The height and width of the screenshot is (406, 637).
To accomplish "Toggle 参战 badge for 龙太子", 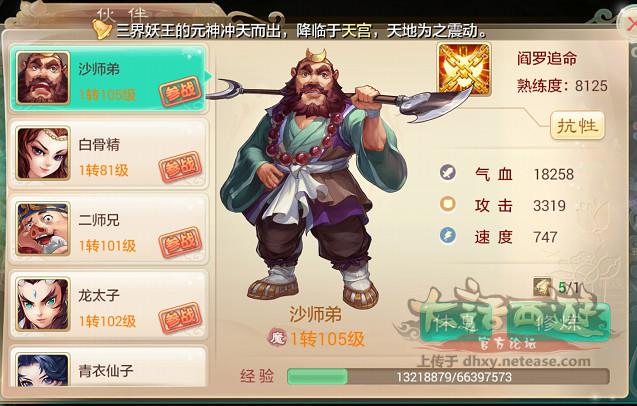I will 180,318.
